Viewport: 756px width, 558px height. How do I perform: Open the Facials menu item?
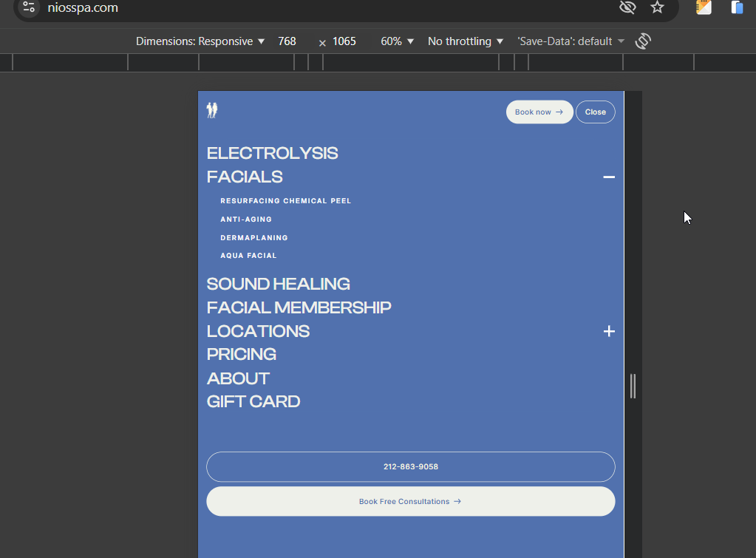(x=245, y=177)
